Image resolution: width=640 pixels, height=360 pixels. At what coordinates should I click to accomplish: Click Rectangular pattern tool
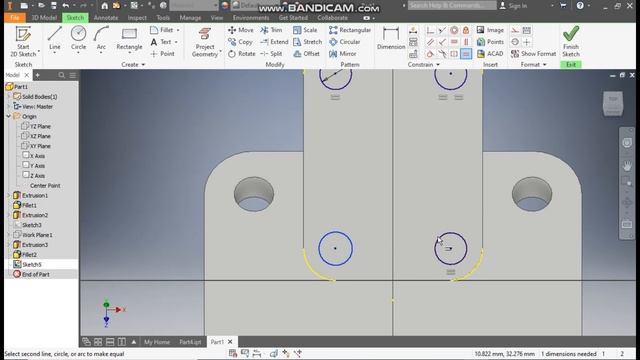pyautogui.click(x=350, y=30)
